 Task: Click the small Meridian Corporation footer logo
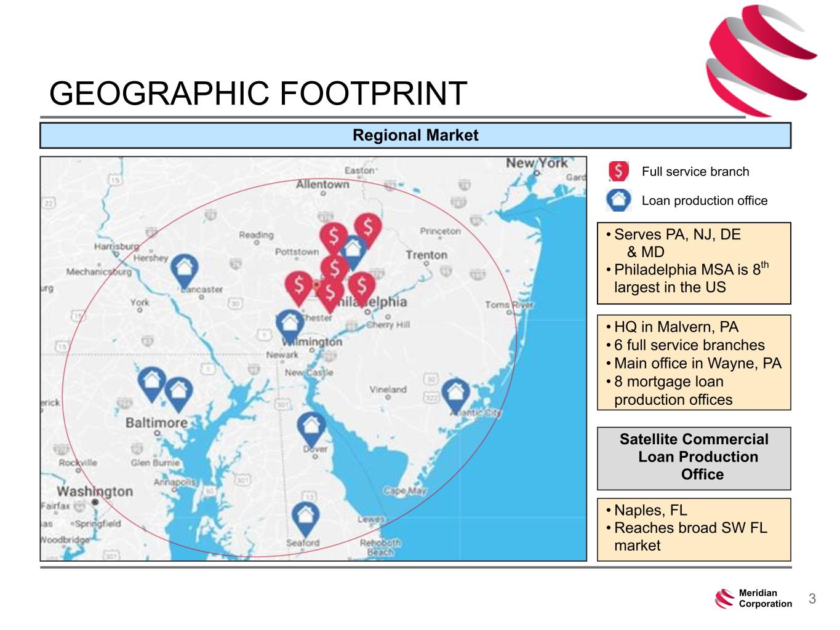tap(754, 598)
